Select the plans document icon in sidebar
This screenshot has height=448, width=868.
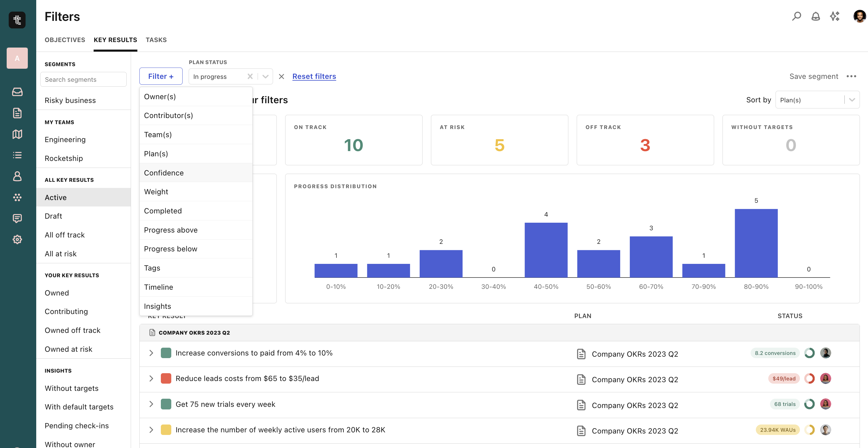point(17,113)
